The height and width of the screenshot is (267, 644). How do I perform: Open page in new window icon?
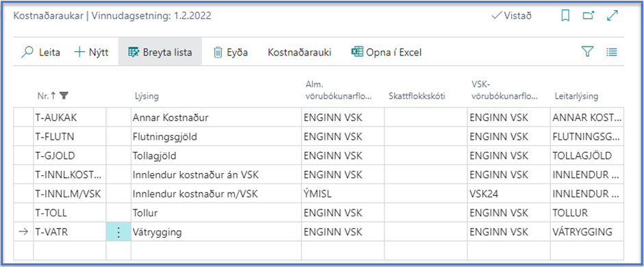(589, 16)
